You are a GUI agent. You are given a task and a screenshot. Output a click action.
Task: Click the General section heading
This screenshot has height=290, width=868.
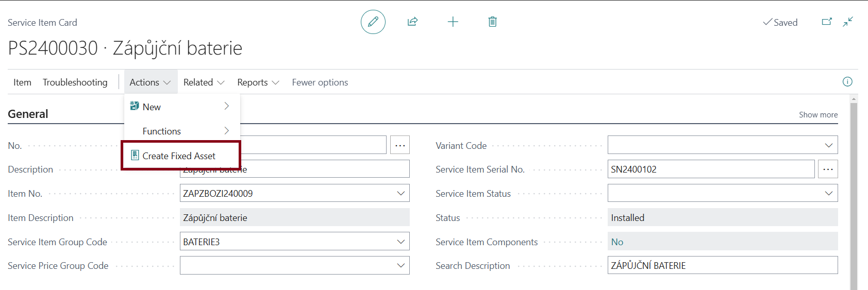(x=28, y=114)
